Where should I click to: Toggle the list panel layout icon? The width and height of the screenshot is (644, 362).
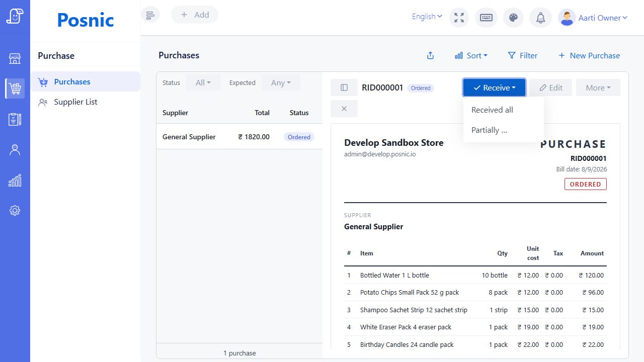tap(344, 87)
